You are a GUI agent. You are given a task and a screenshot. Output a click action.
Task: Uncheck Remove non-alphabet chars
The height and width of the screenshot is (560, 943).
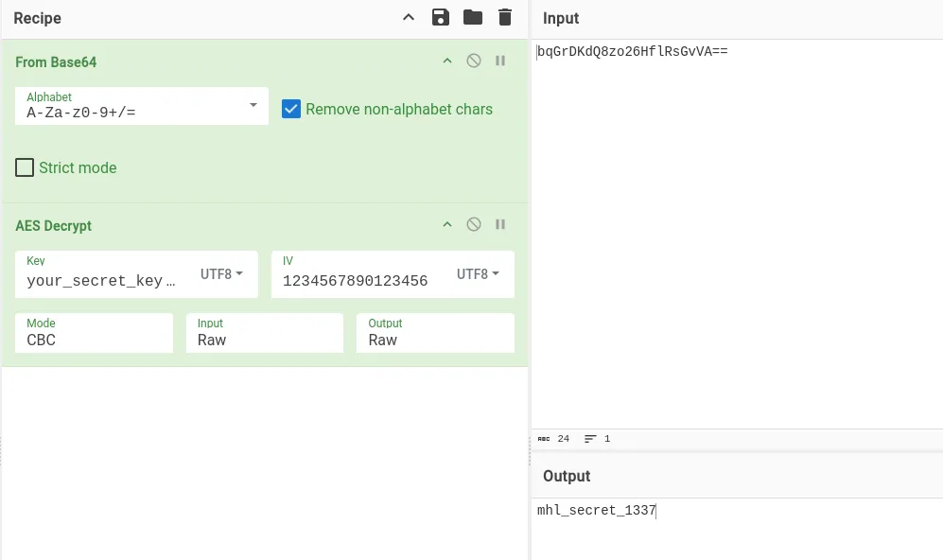[x=291, y=109]
